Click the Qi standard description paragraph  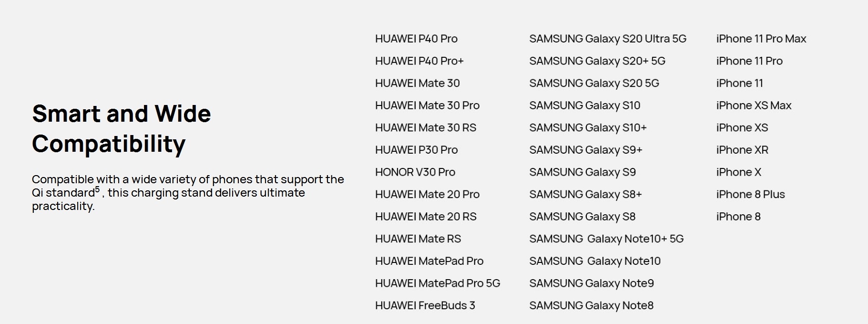point(188,193)
